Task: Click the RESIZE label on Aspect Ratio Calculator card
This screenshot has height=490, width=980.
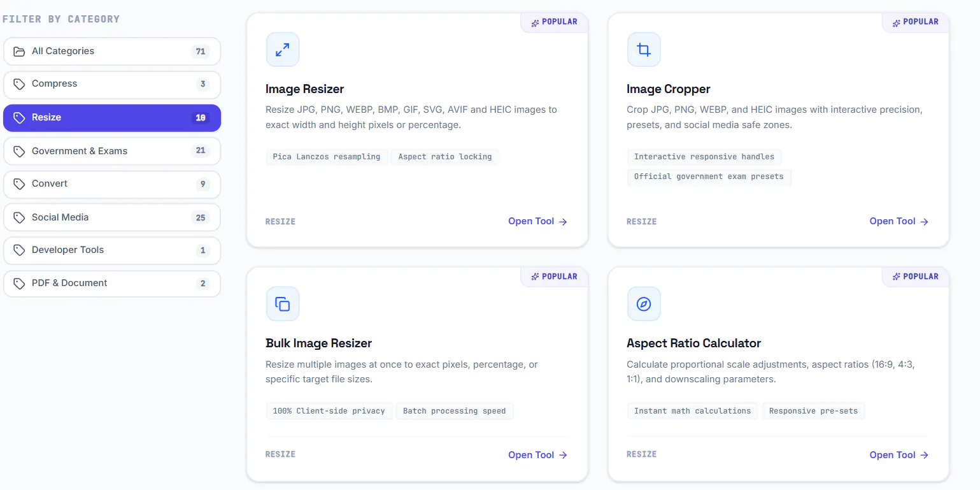Action: click(642, 454)
